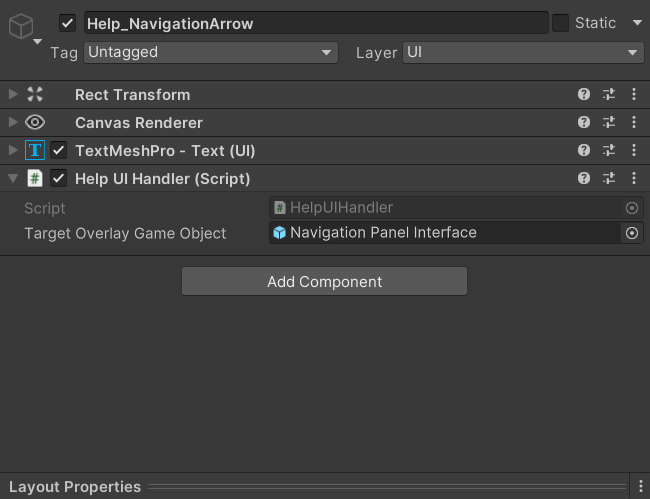
Task: Click the Layout Properties header
Action: [x=75, y=487]
